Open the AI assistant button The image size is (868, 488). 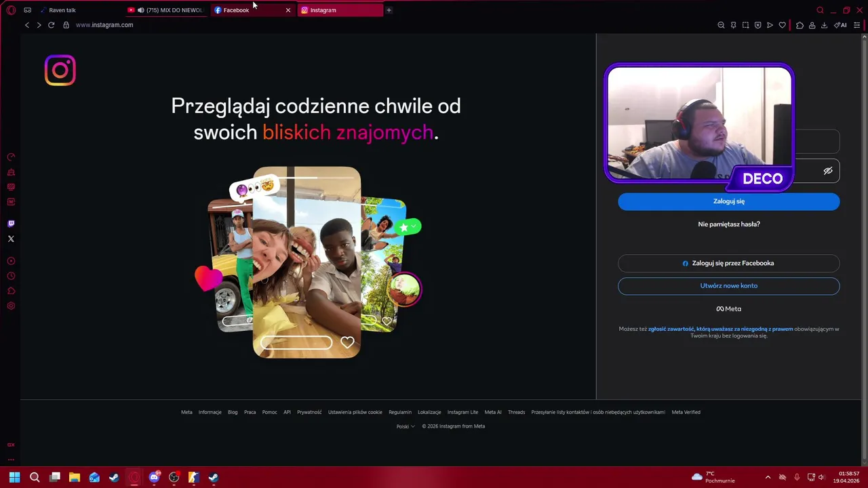coord(840,25)
